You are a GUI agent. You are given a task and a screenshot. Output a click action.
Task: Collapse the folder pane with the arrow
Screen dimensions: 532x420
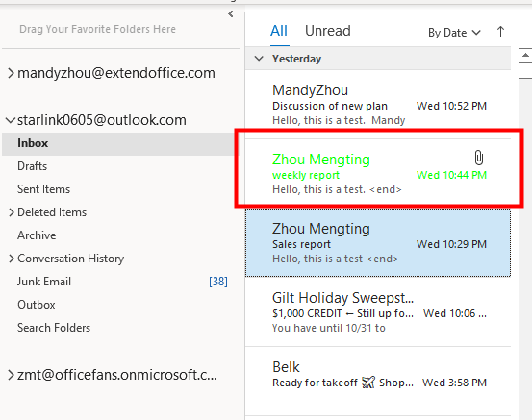[x=231, y=13]
